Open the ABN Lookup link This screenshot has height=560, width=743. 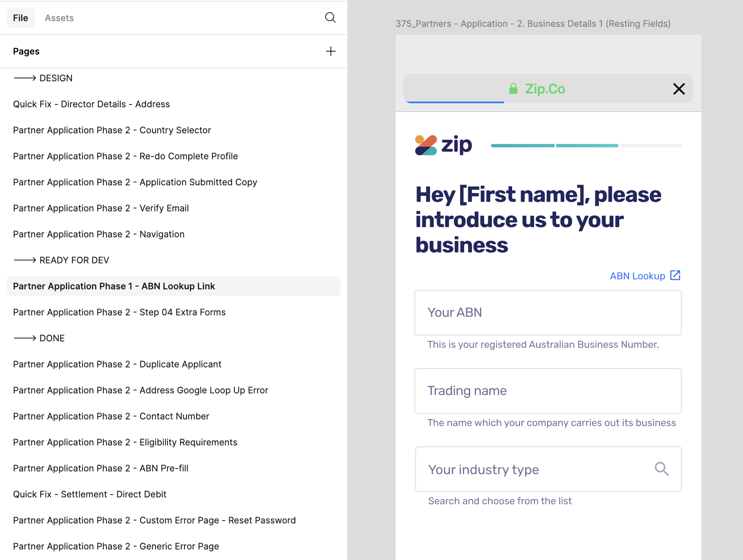pyautogui.click(x=637, y=276)
